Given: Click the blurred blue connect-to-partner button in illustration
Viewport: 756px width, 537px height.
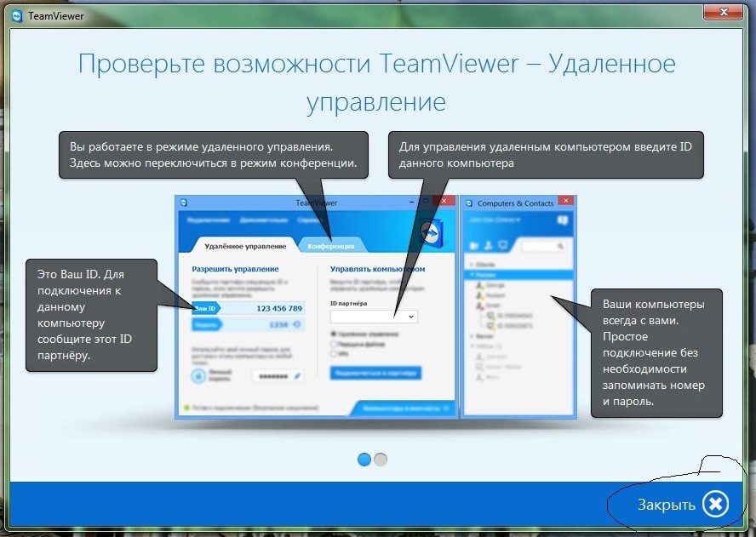Looking at the screenshot, I should tap(375, 373).
